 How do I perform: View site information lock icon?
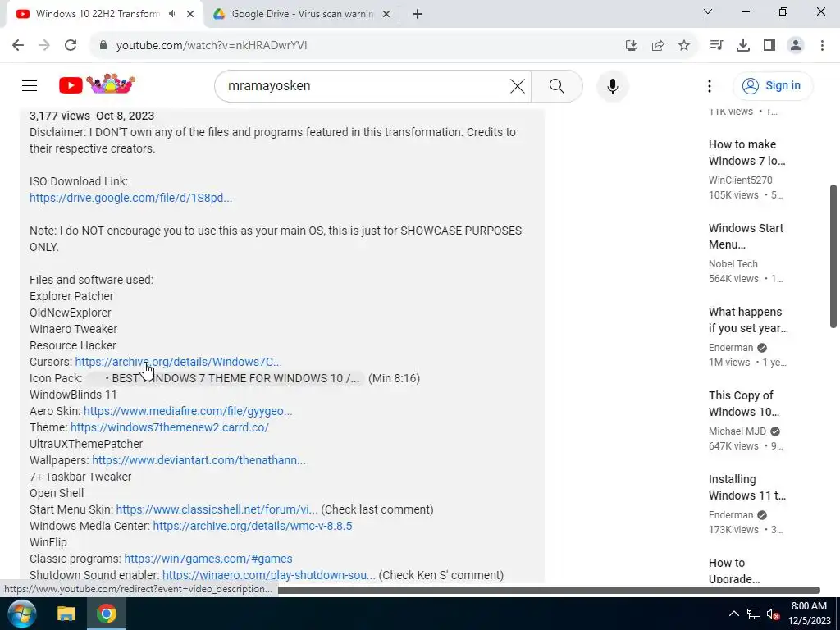(103, 46)
